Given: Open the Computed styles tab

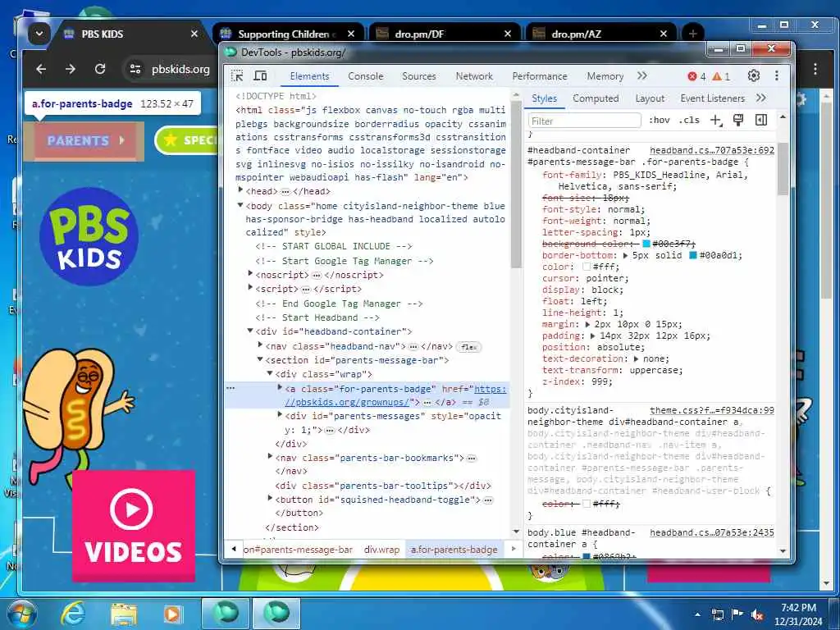Looking at the screenshot, I should coord(596,98).
